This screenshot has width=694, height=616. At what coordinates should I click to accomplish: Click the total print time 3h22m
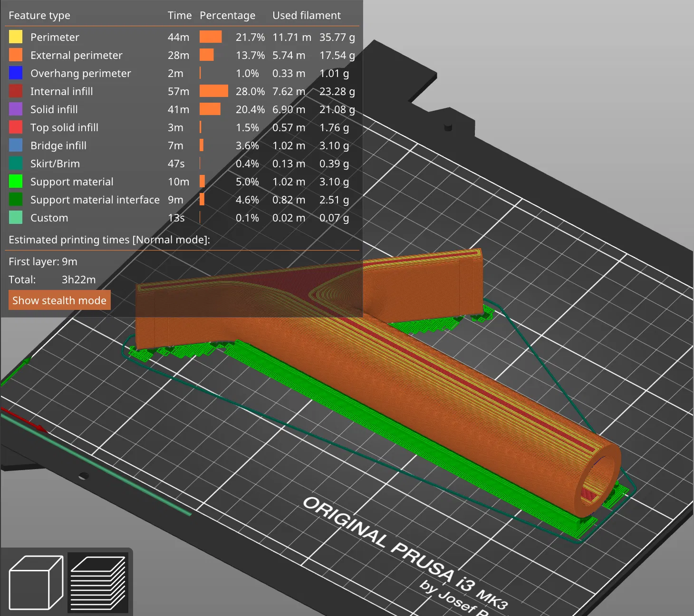pos(79,279)
